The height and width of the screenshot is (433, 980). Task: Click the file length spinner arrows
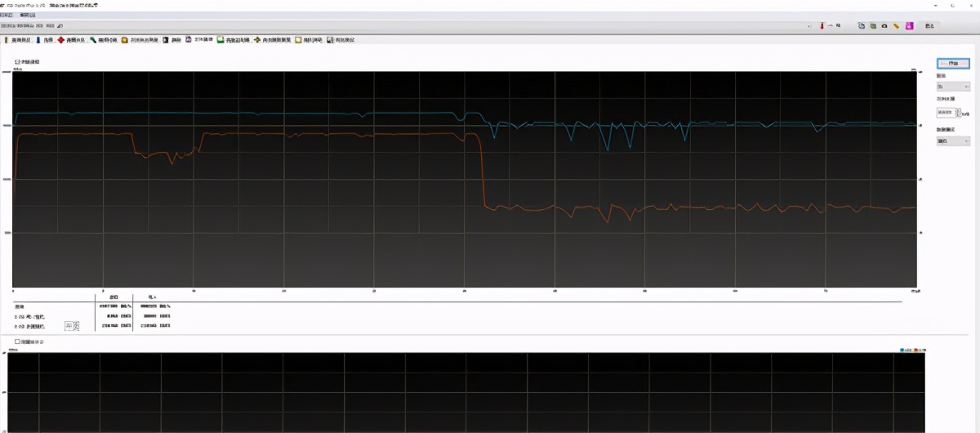point(959,113)
